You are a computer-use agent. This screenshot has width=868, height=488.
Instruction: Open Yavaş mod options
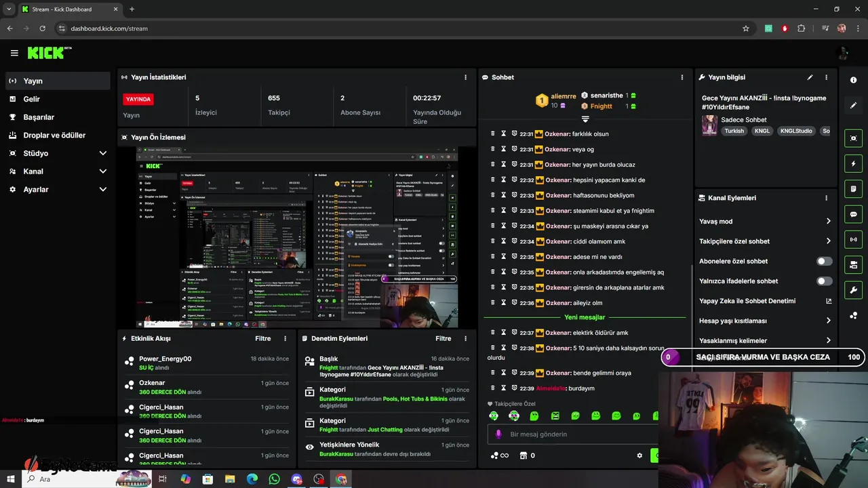tap(765, 222)
